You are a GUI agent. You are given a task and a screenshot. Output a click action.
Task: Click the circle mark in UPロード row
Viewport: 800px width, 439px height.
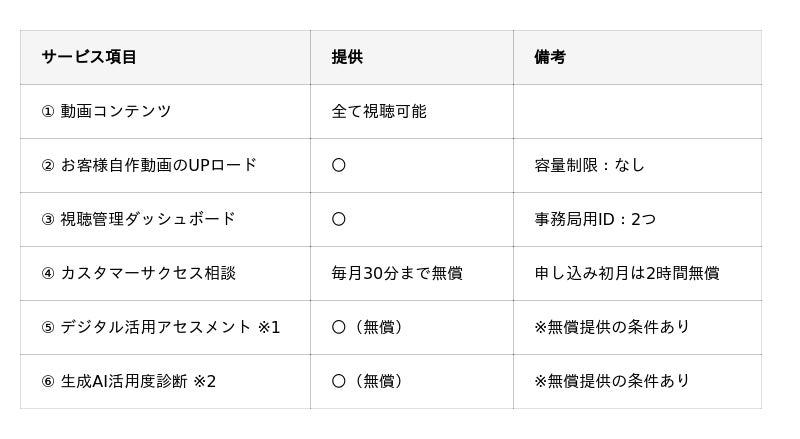[339, 165]
